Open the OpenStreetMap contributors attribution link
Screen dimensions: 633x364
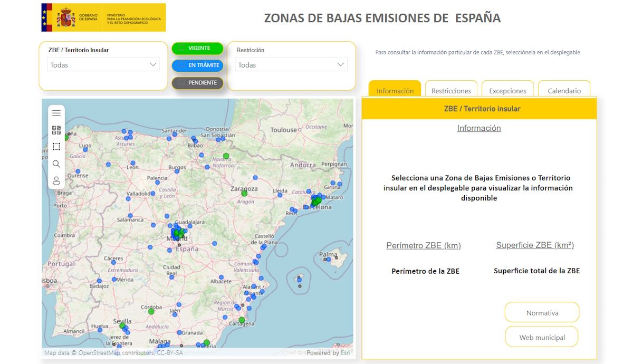tap(116, 352)
